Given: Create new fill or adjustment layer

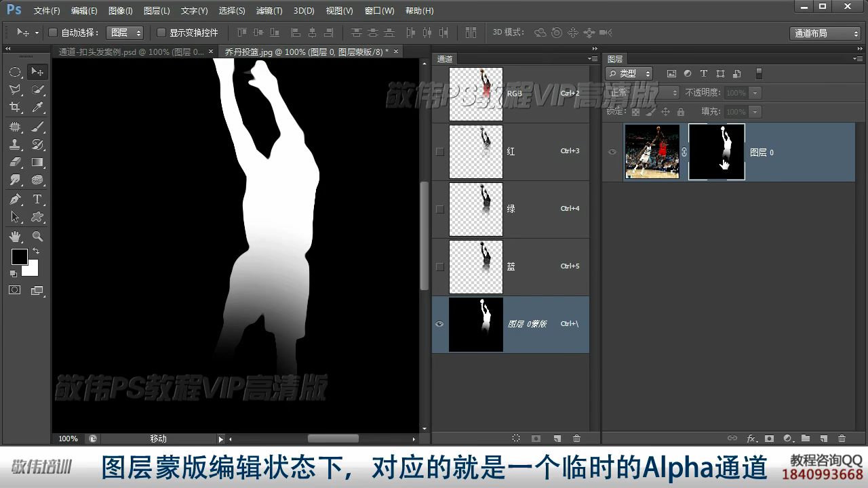Looking at the screenshot, I should pos(787,439).
